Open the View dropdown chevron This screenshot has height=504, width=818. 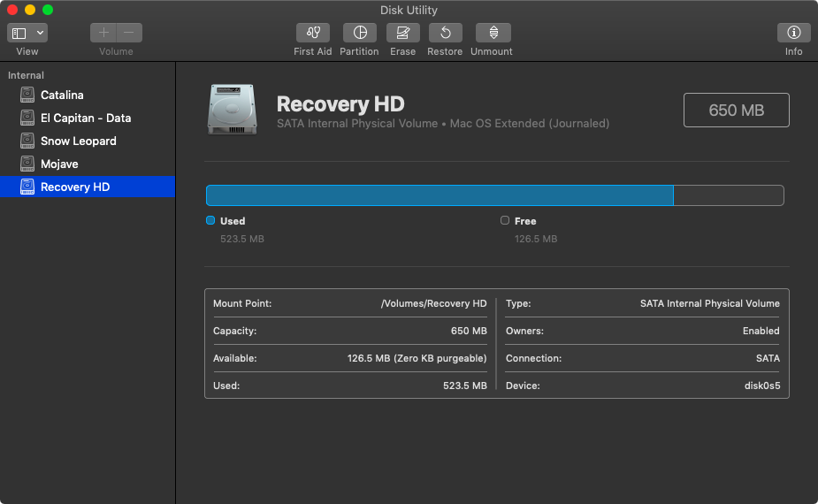(x=40, y=33)
